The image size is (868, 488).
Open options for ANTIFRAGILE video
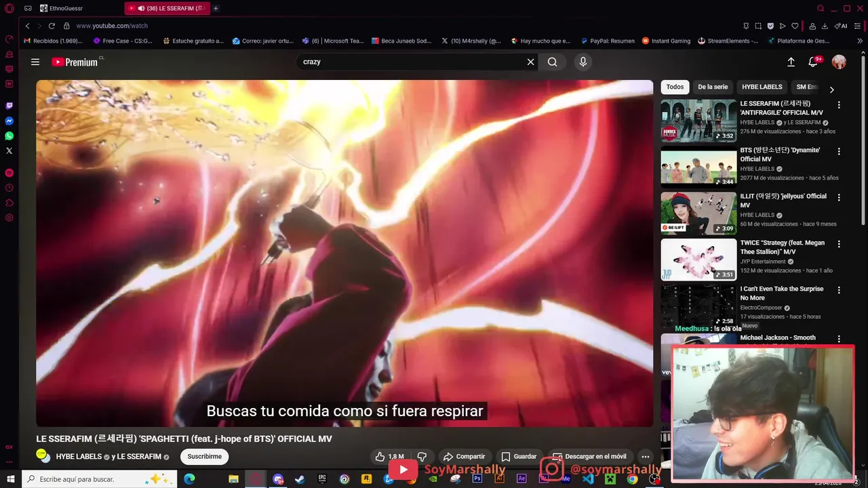pyautogui.click(x=839, y=105)
